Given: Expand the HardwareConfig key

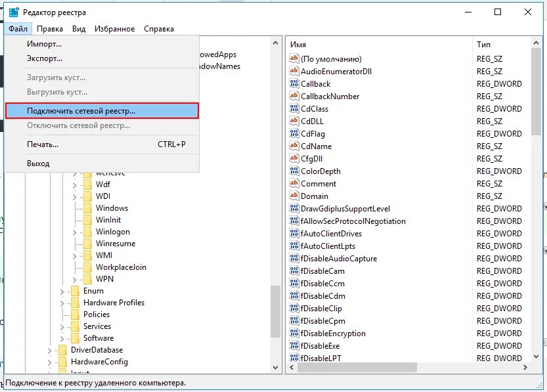Looking at the screenshot, I should point(49,362).
